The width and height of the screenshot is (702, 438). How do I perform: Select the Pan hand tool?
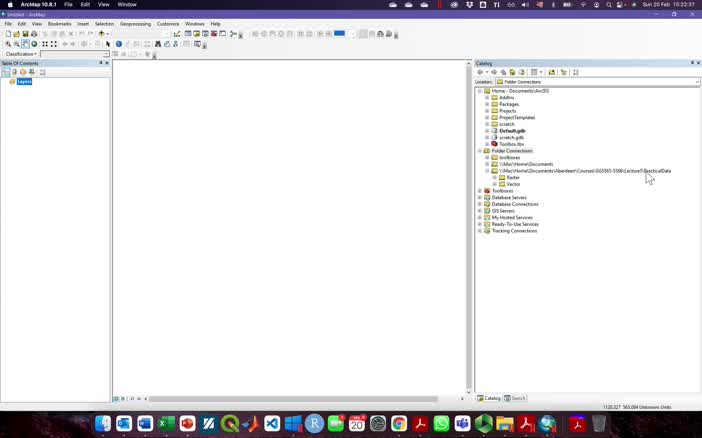26,44
